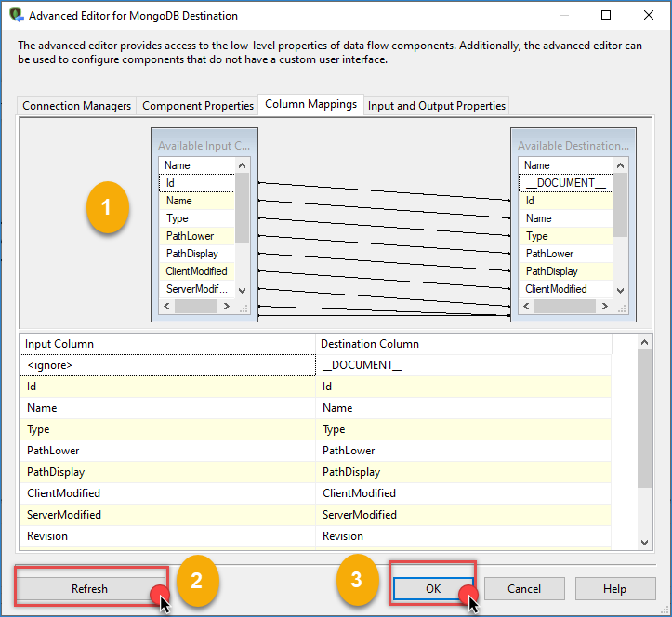Click __DOCUMENT__ in Destination Column grid

[x=463, y=365]
